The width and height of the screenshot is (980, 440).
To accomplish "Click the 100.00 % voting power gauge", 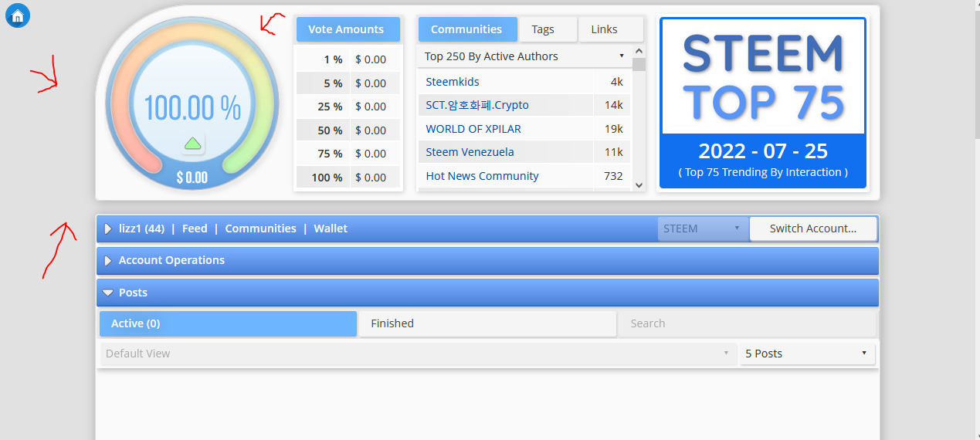I will point(193,108).
